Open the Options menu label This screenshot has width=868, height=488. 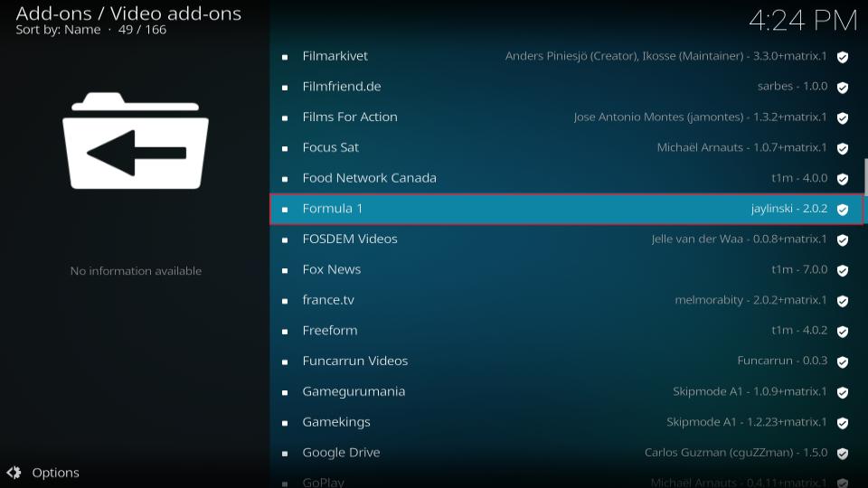pyautogui.click(x=55, y=473)
